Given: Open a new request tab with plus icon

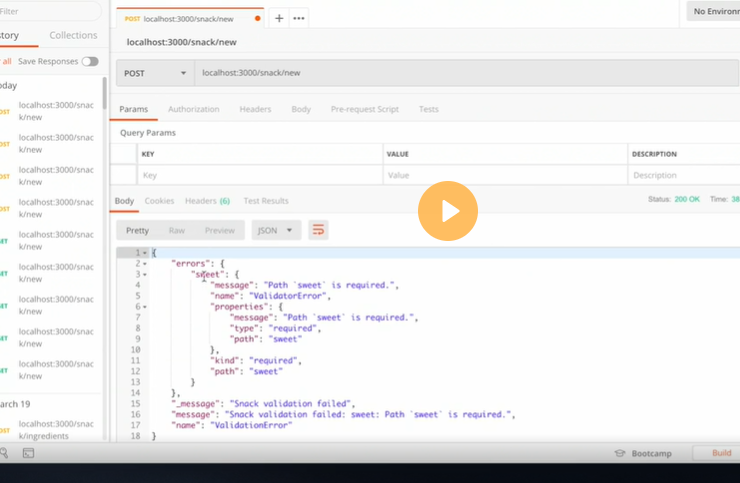Looking at the screenshot, I should pos(278,18).
